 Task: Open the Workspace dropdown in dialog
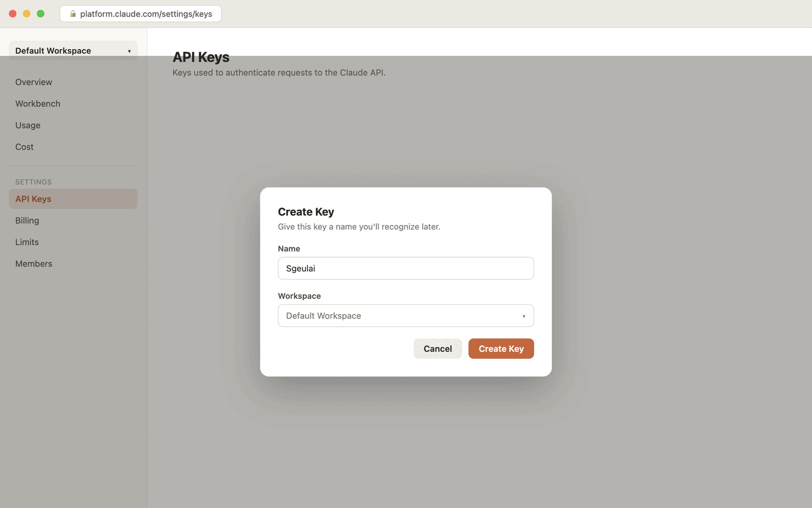tap(406, 316)
